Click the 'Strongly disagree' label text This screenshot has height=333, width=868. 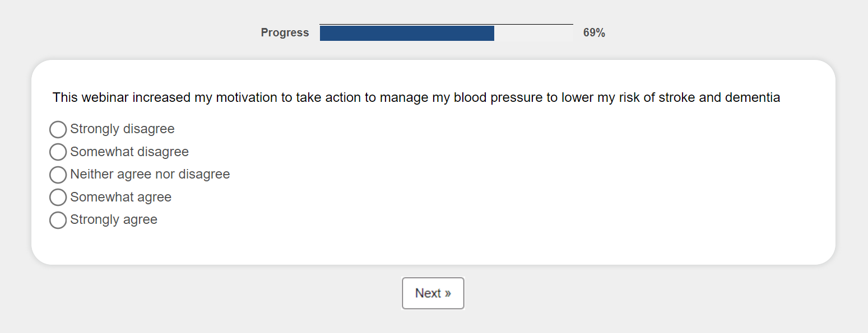122,129
